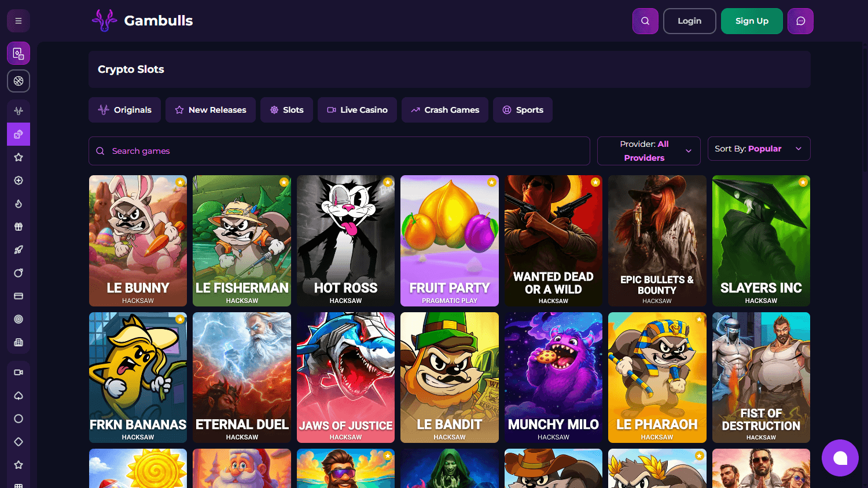
Task: Click the building sidebar icon
Action: pos(19,342)
